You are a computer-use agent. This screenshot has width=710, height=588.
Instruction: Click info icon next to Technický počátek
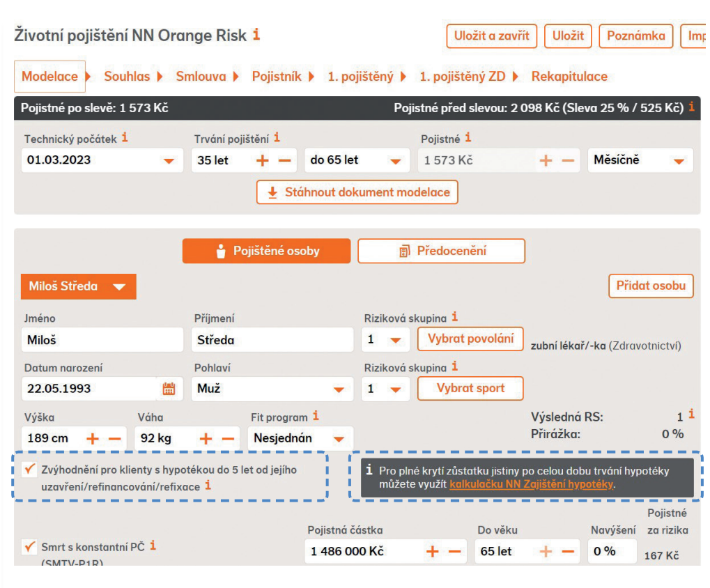(x=125, y=138)
